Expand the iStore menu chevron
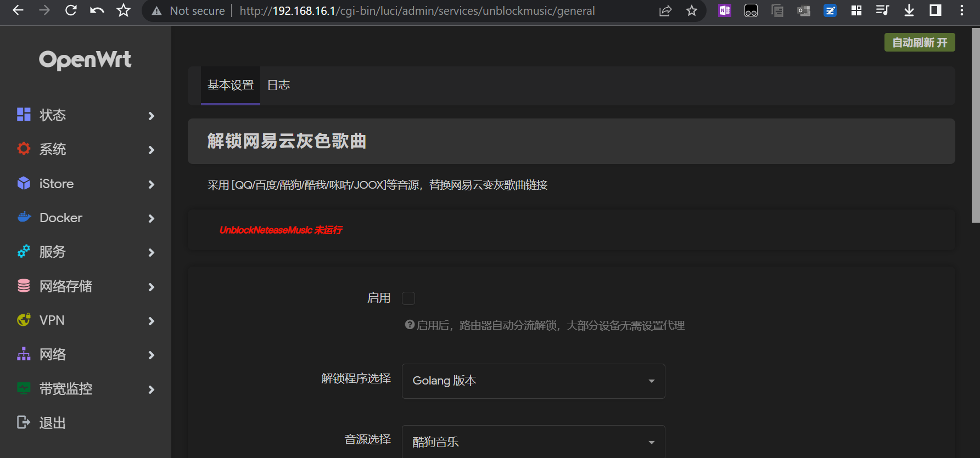The width and height of the screenshot is (980, 458). pos(152,184)
